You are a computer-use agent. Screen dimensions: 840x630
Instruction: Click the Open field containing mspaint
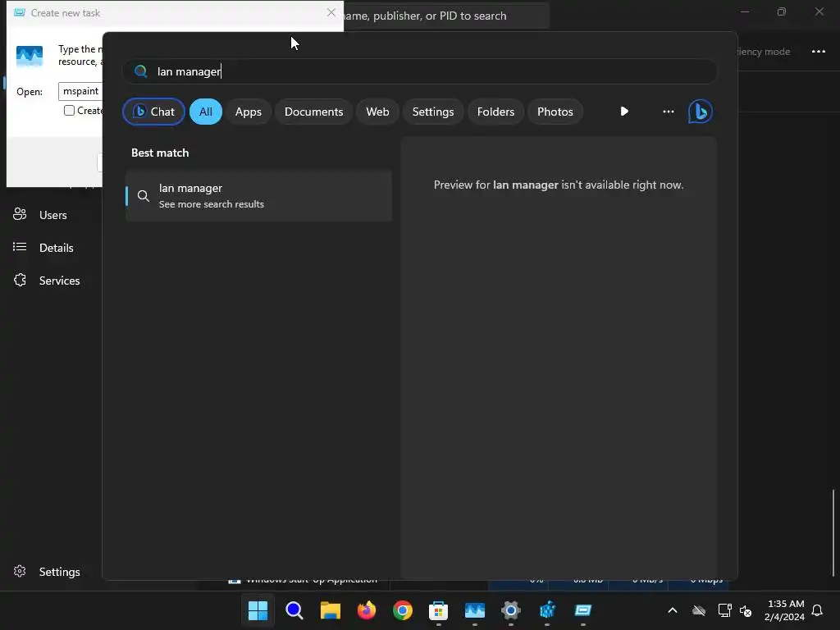pyautogui.click(x=80, y=91)
